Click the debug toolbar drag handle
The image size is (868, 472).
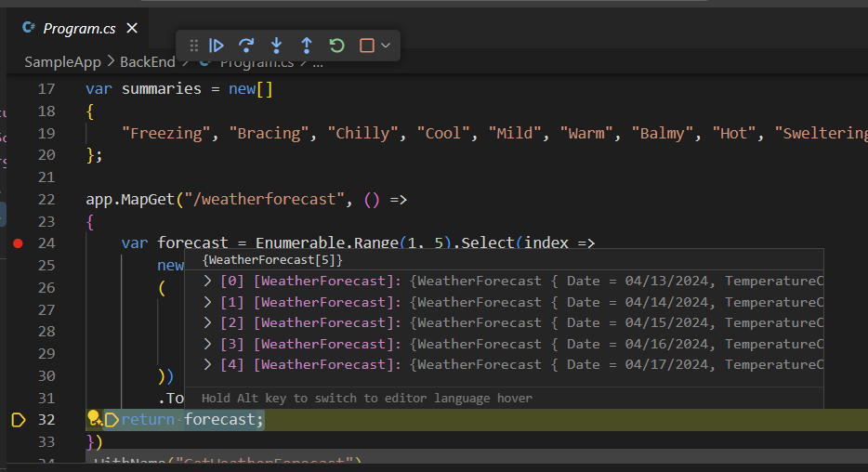coord(193,46)
